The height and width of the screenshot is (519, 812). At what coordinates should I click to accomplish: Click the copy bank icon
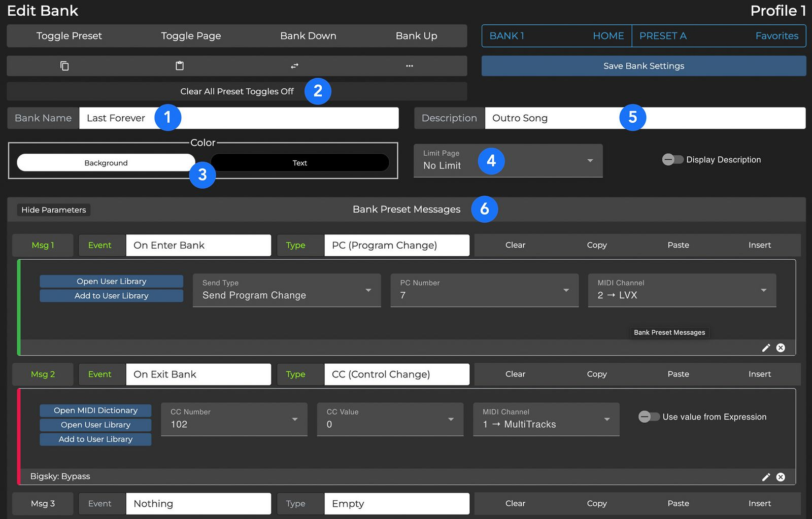coord(64,66)
